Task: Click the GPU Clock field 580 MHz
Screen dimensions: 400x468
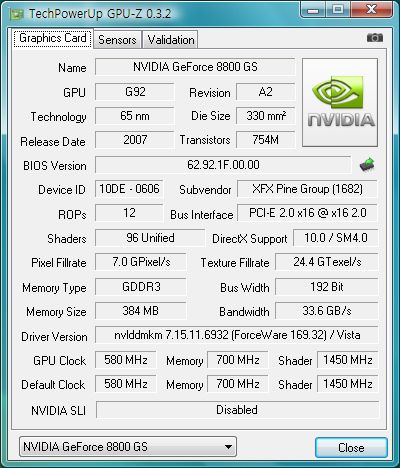Action: (126, 360)
